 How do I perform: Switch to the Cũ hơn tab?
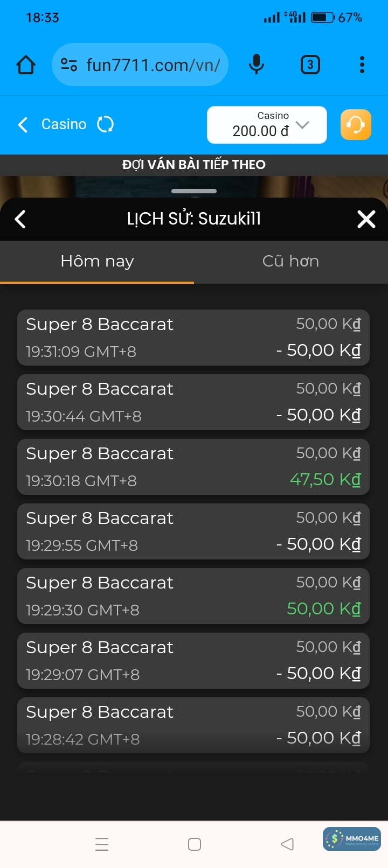click(x=290, y=262)
